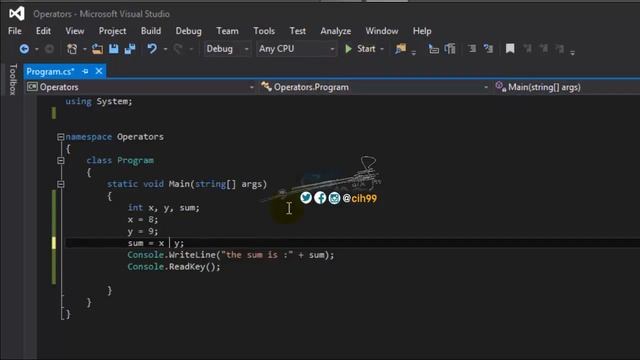Screen dimensions: 640x360
Task: Collapse the class Program code block
Action: (60, 160)
